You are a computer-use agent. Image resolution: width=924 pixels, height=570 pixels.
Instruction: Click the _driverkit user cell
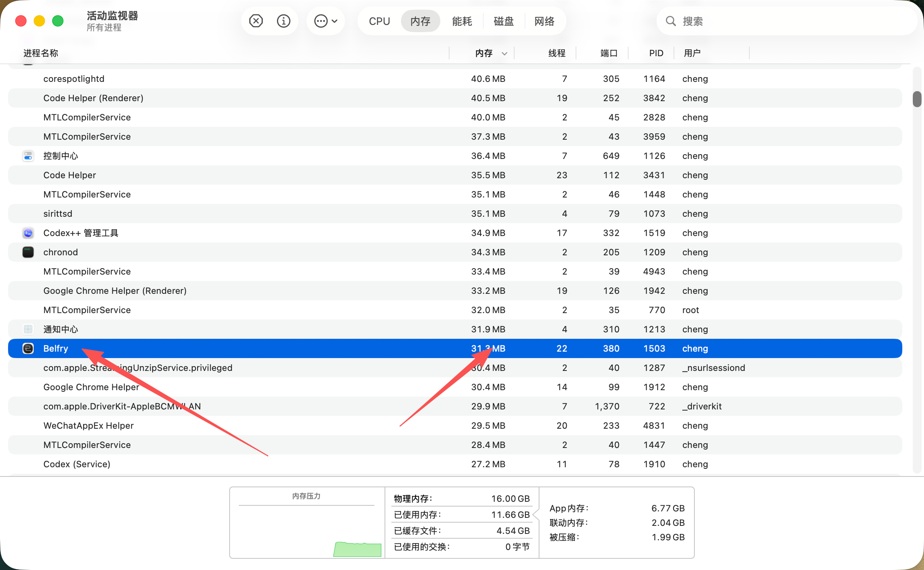[702, 406]
